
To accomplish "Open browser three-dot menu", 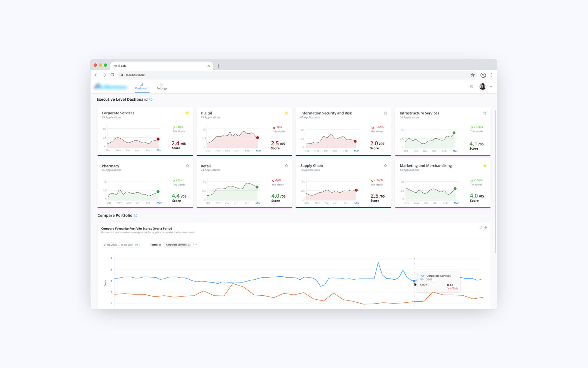I will point(491,75).
